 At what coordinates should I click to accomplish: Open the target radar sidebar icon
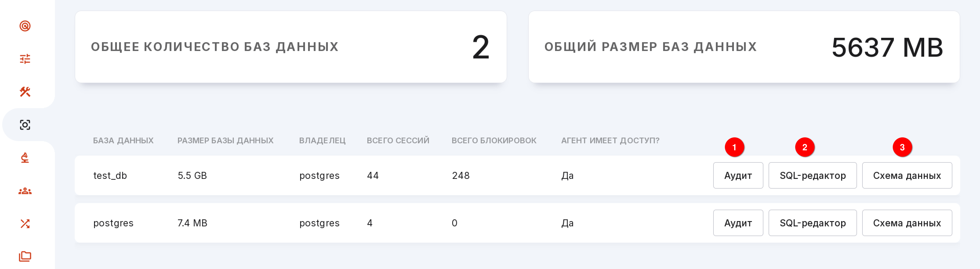(x=25, y=26)
